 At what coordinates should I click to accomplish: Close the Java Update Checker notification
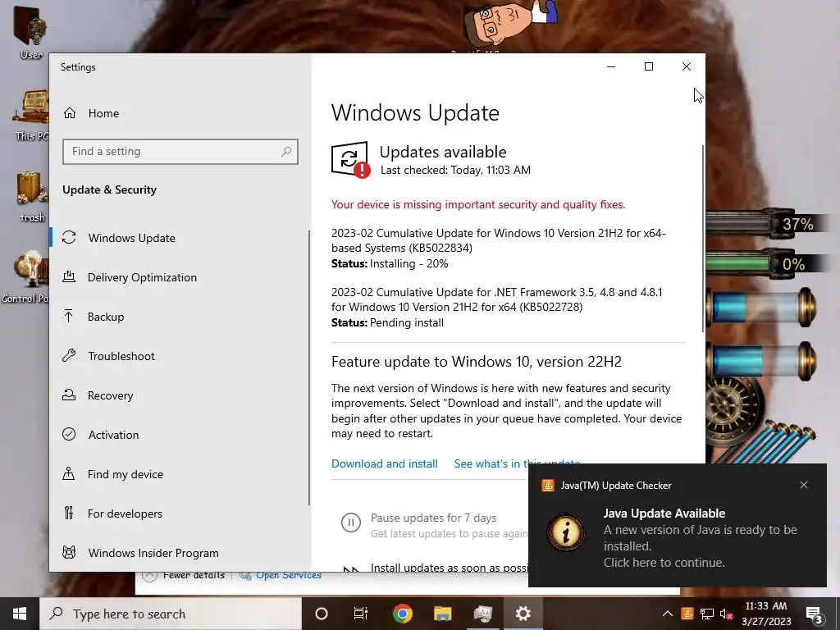tap(804, 485)
